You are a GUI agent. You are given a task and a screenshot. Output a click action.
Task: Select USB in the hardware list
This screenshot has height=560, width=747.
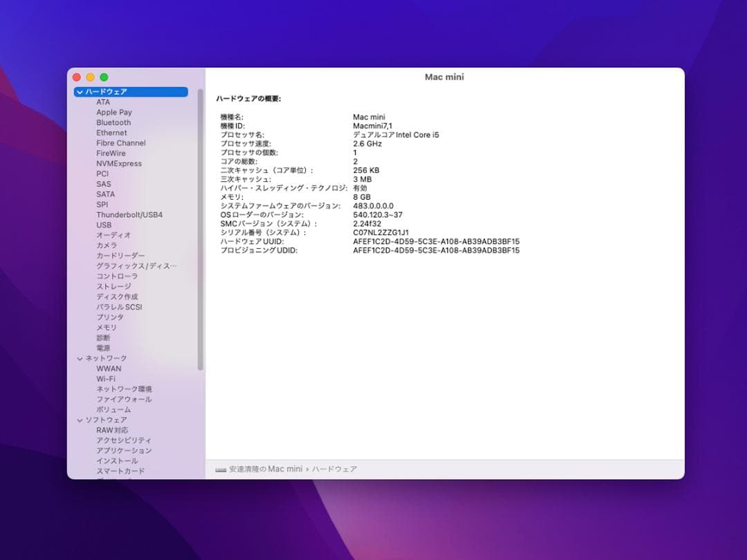click(104, 225)
